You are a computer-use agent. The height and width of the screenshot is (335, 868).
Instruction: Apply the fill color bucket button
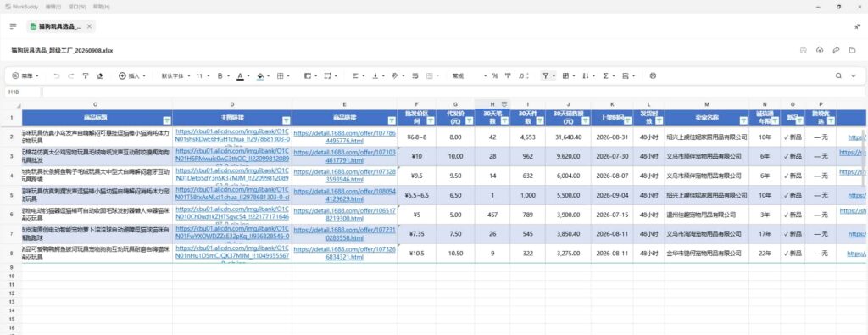pos(260,75)
